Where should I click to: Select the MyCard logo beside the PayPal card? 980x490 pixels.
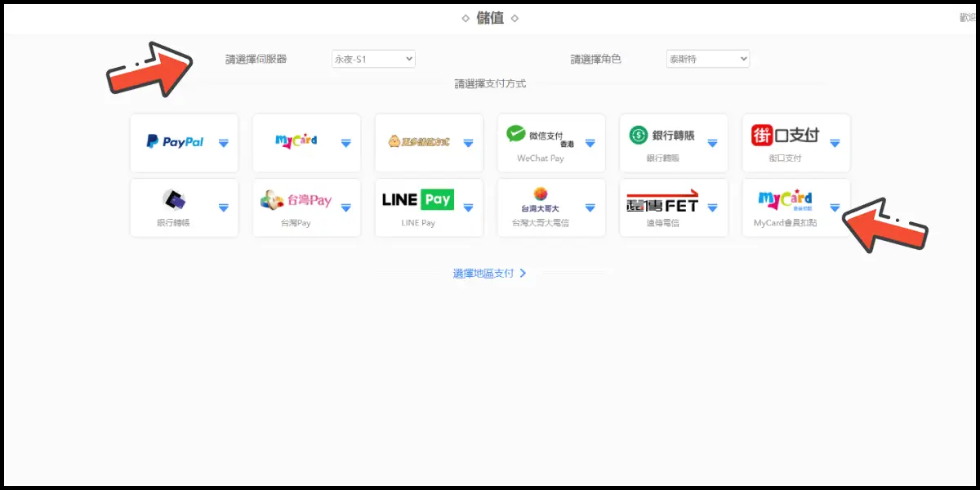coord(296,141)
